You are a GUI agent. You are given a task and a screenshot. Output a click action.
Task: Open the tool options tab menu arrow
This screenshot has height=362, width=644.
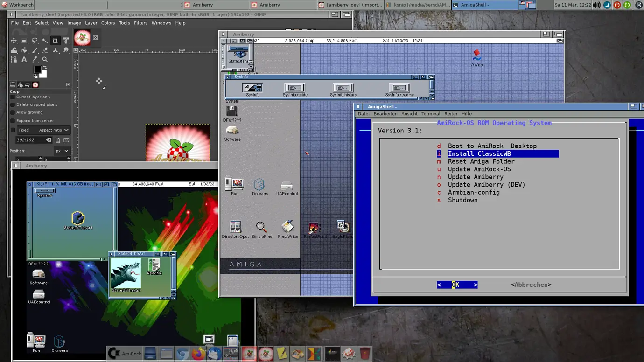[x=68, y=84]
